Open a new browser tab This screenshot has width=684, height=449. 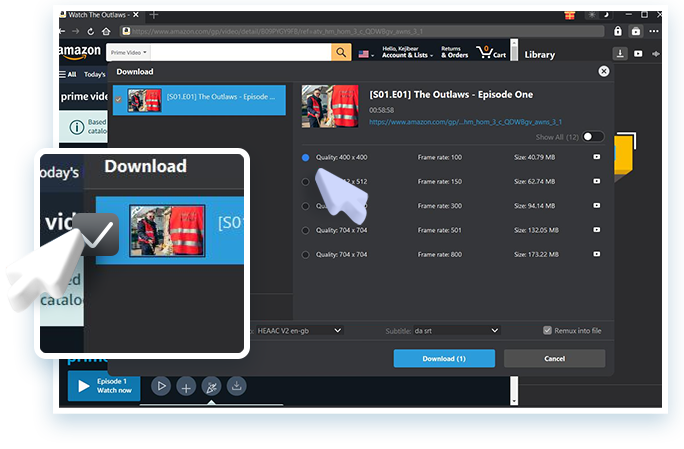pyautogui.click(x=154, y=15)
